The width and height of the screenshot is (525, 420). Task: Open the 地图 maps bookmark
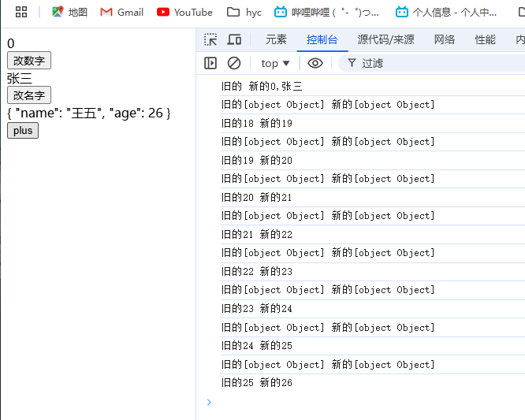(x=69, y=12)
